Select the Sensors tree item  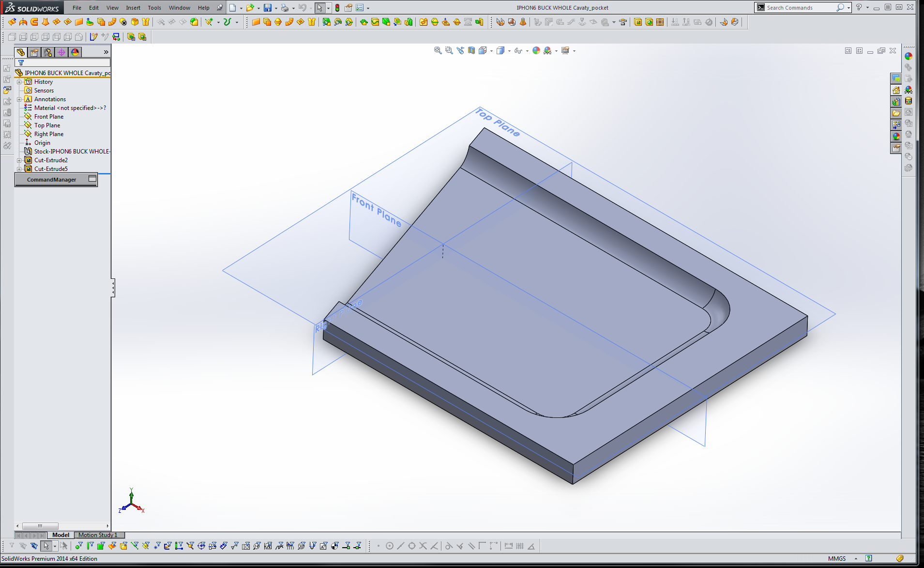(x=44, y=91)
